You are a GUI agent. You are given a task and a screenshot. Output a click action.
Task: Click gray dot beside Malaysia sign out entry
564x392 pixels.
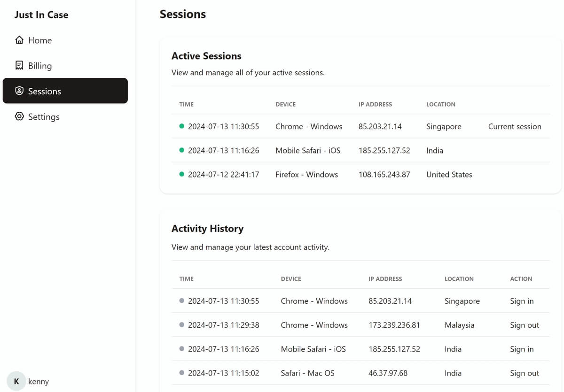[x=182, y=325]
